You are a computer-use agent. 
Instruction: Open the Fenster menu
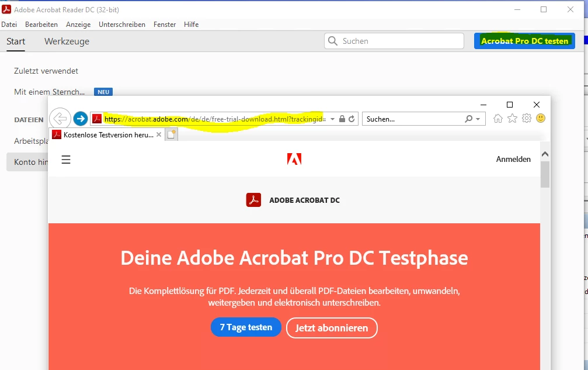coord(165,25)
